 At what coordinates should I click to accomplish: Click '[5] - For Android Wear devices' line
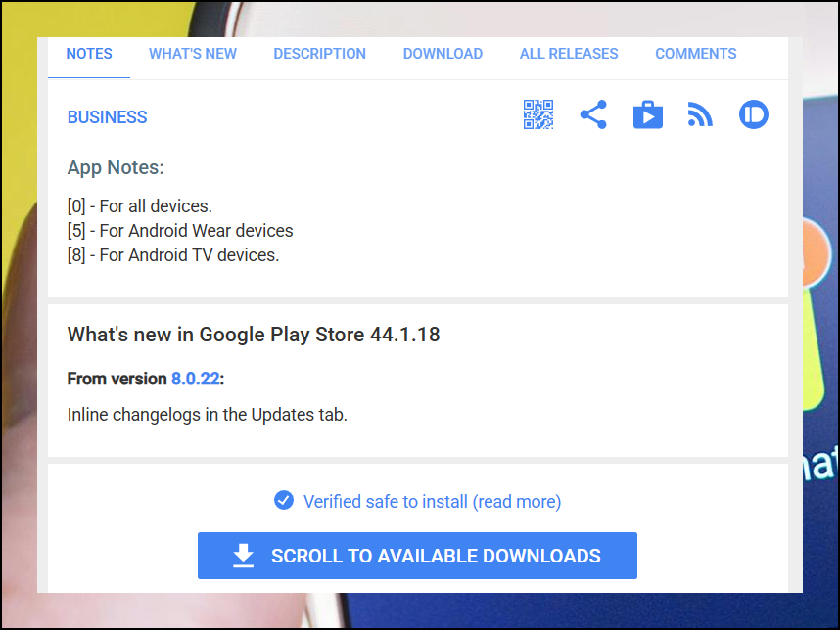click(180, 231)
